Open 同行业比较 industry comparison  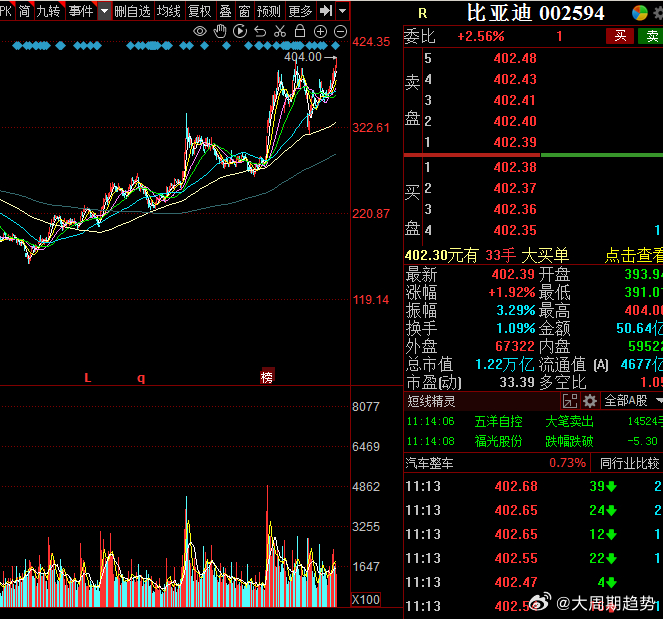pos(630,463)
